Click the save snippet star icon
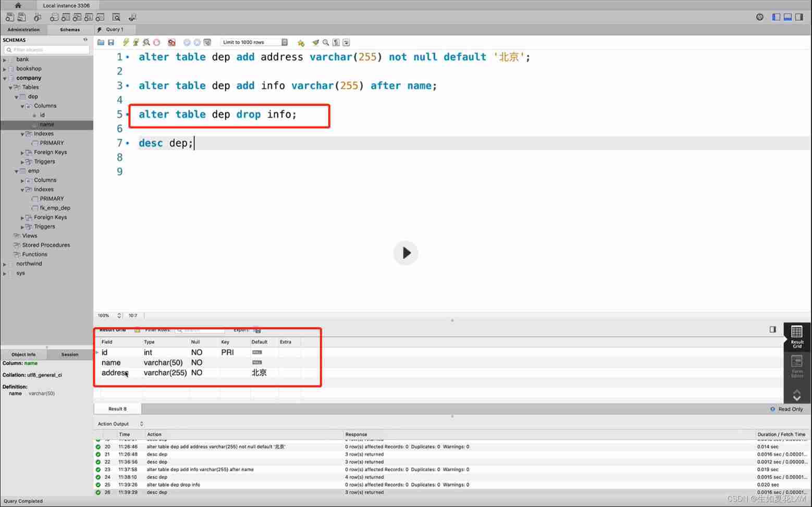Screen dimensions: 812x507 pyautogui.click(x=301, y=43)
